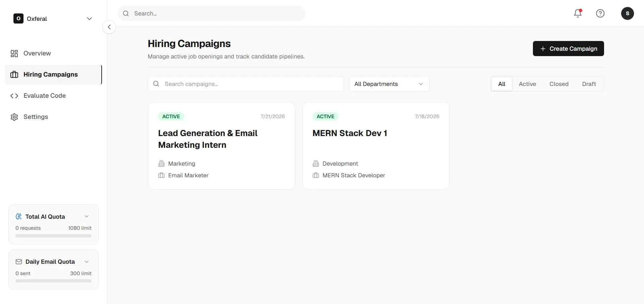
Task: Click the magnifier icon in campaigns search
Action: 156,84
